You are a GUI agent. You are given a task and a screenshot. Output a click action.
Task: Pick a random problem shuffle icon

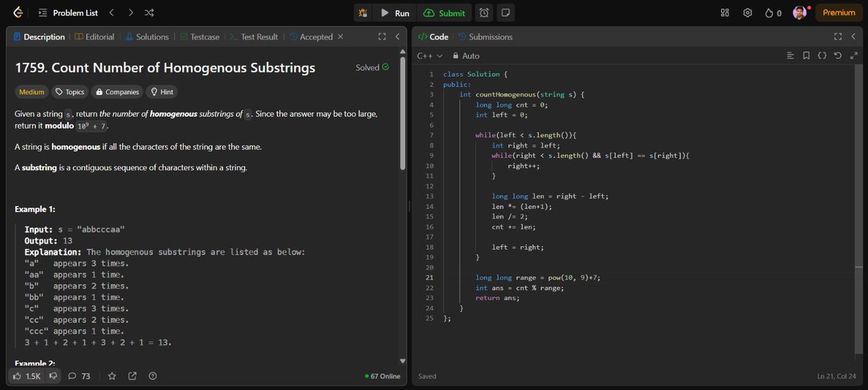(x=148, y=13)
